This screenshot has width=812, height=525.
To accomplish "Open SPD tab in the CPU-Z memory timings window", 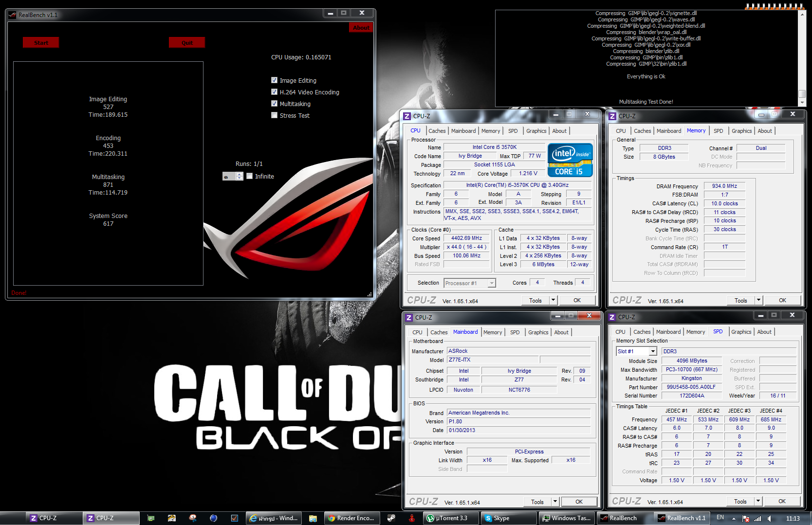I will click(718, 131).
